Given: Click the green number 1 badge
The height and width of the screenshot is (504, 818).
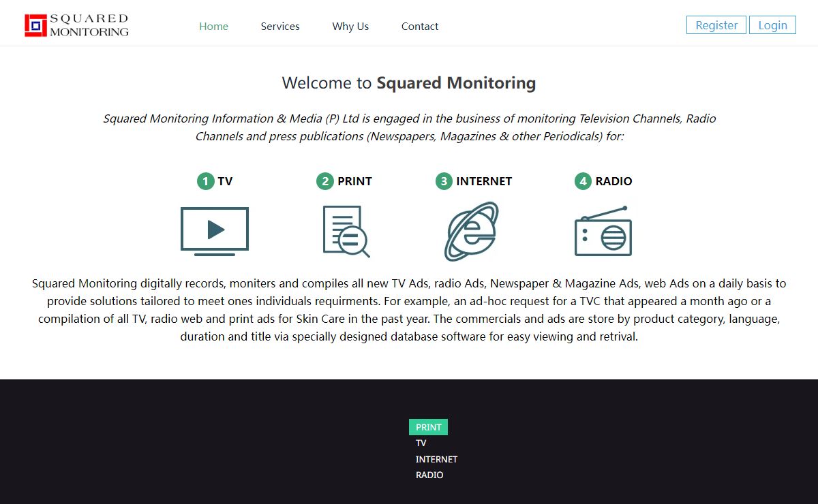Looking at the screenshot, I should tap(205, 181).
